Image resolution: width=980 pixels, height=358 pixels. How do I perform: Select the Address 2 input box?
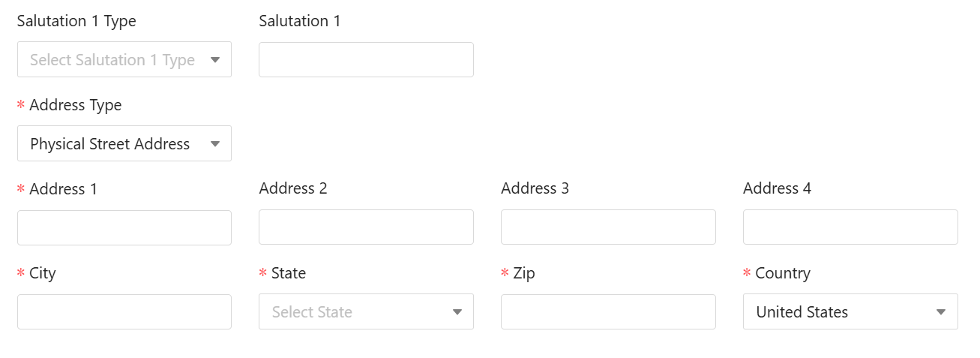pyautogui.click(x=366, y=227)
